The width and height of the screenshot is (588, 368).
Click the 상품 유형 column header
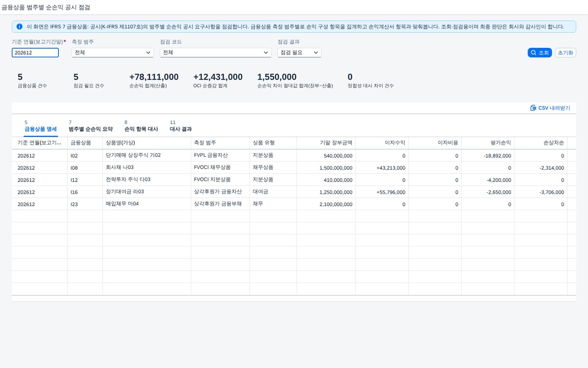[273, 143]
